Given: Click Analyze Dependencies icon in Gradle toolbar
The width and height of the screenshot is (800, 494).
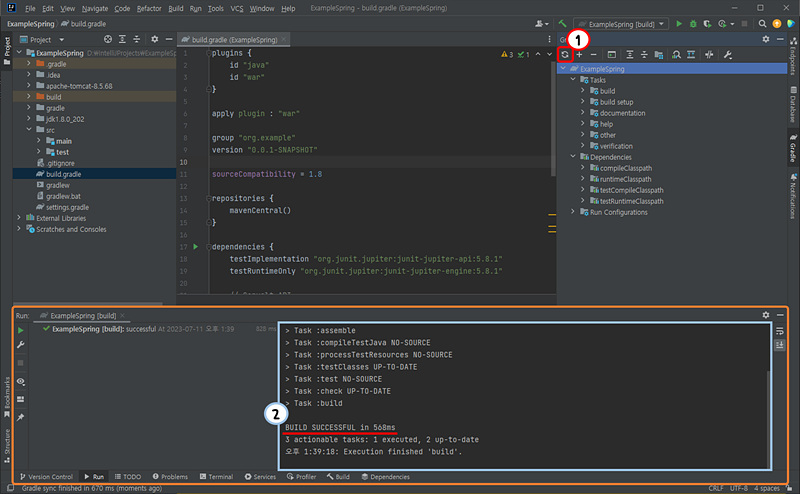Looking at the screenshot, I should pos(676,55).
